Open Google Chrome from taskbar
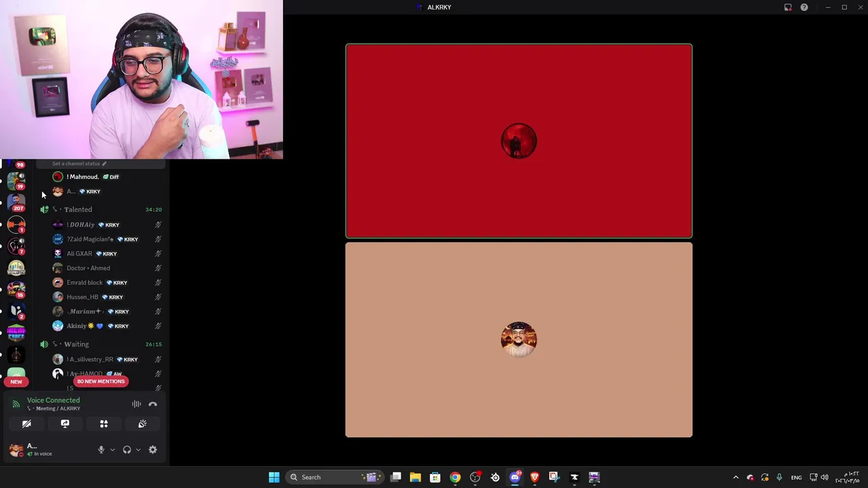Image resolution: width=868 pixels, height=488 pixels. point(455,477)
